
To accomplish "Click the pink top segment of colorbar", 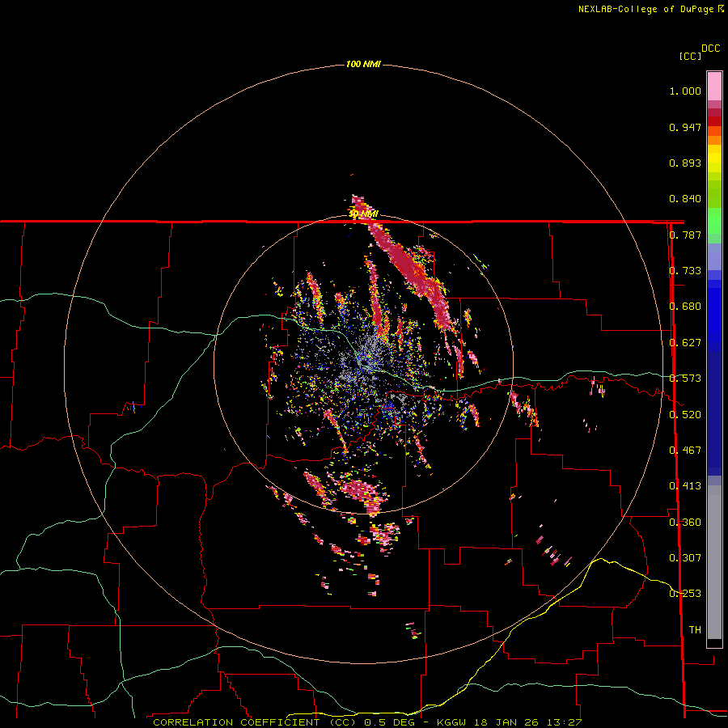I will tap(714, 87).
